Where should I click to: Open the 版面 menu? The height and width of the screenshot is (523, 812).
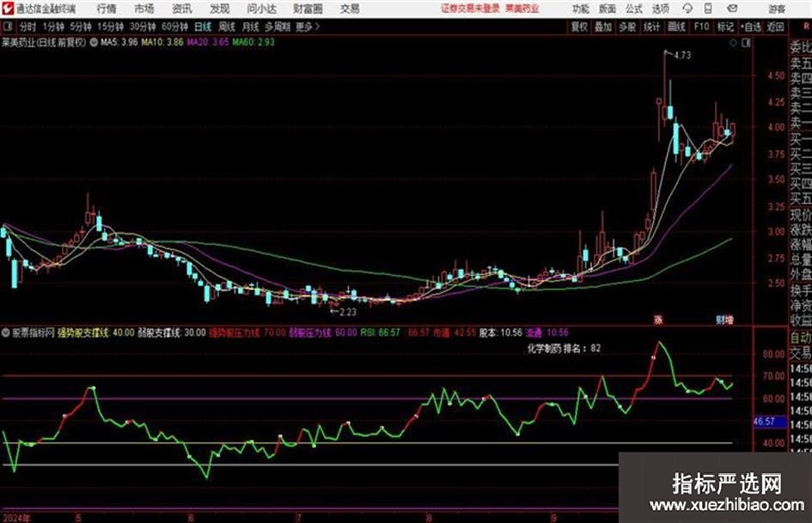(x=607, y=9)
